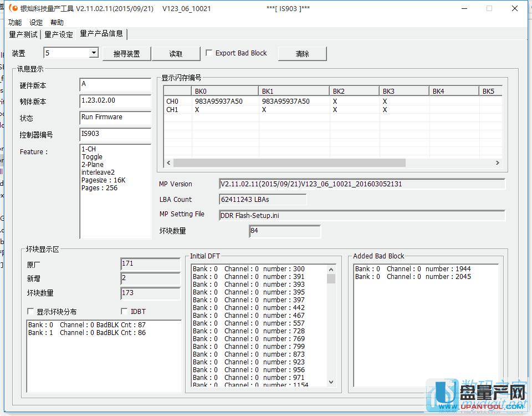Click the 搜寻装置 button
532x416 pixels.
[x=126, y=54]
